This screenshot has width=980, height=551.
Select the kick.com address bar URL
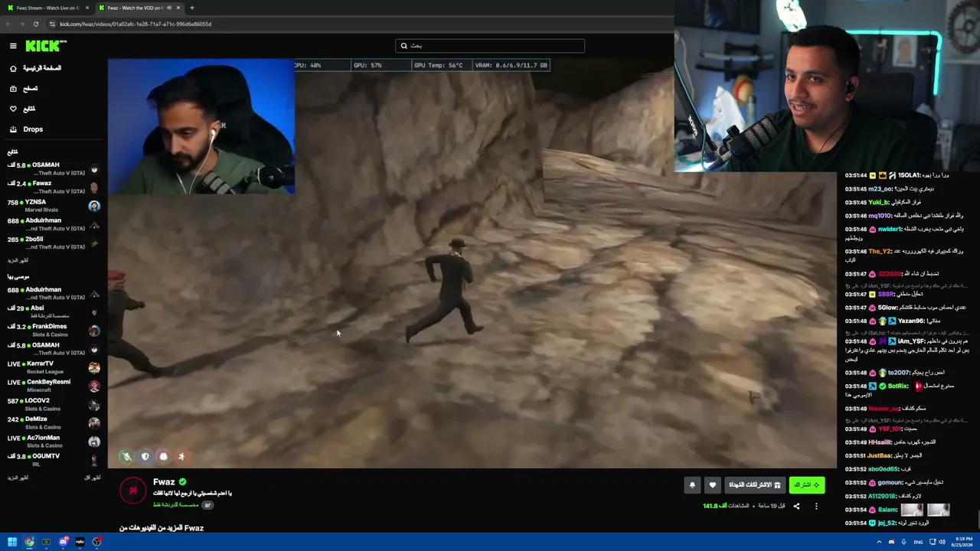pos(136,24)
